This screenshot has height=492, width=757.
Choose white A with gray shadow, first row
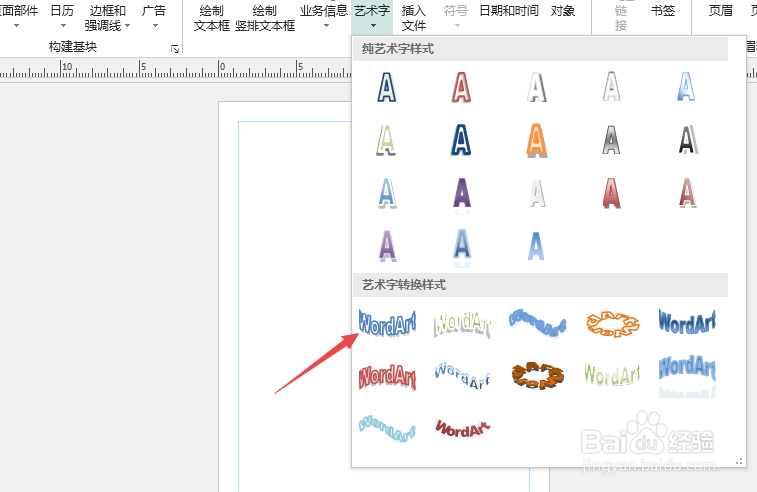(x=536, y=87)
